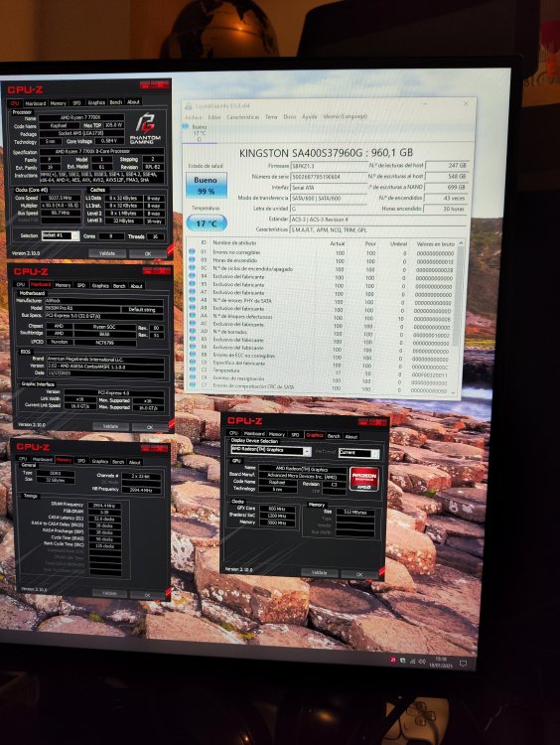560x745 pixels.
Task: Select the SPD tab in Memory window
Action: 81,461
